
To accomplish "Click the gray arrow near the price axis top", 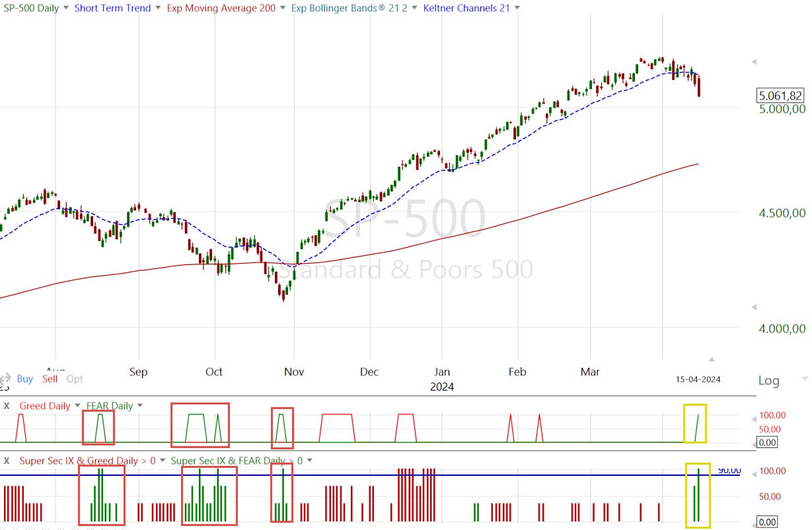I will click(x=754, y=61).
